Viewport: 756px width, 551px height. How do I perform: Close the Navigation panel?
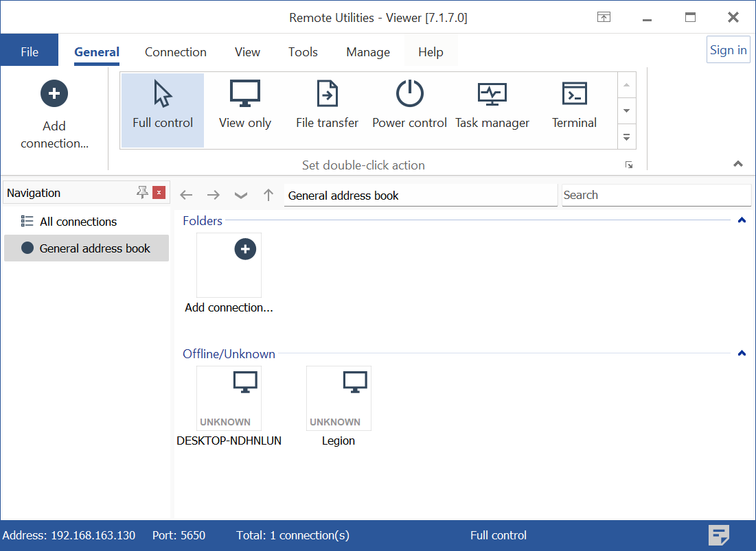159,193
